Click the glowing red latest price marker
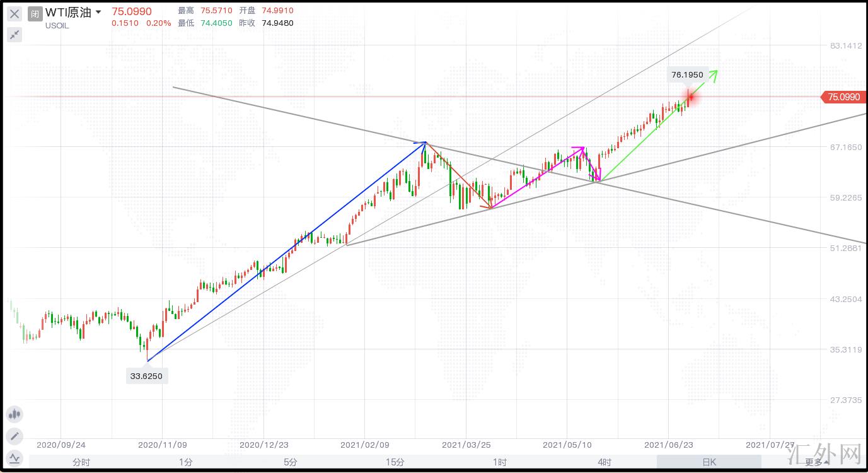 691,97
